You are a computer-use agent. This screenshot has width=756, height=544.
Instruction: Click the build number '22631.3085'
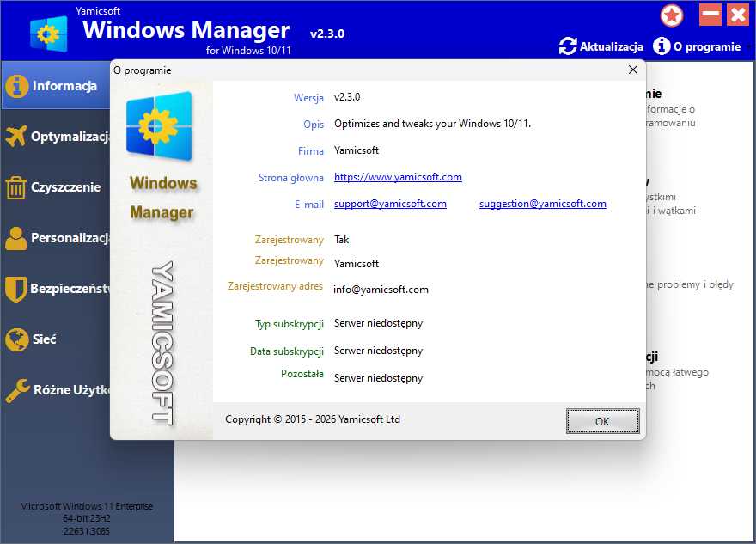87,531
